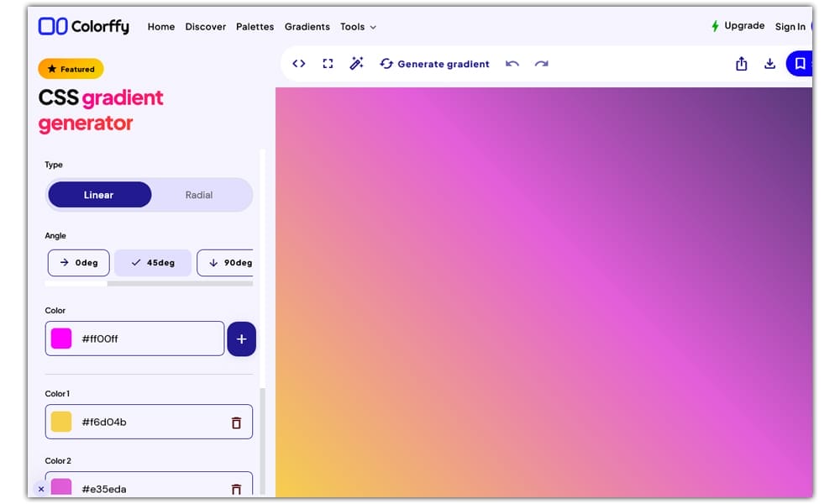The image size is (840, 504).
Task: Switch to the Radial gradient type
Action: point(199,194)
